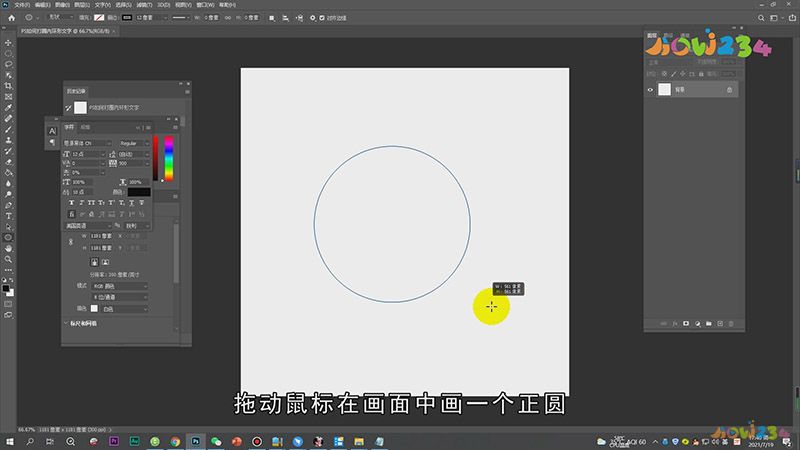This screenshot has height=450, width=800.
Task: Select the Zoom tool in toolbar
Action: [8, 259]
